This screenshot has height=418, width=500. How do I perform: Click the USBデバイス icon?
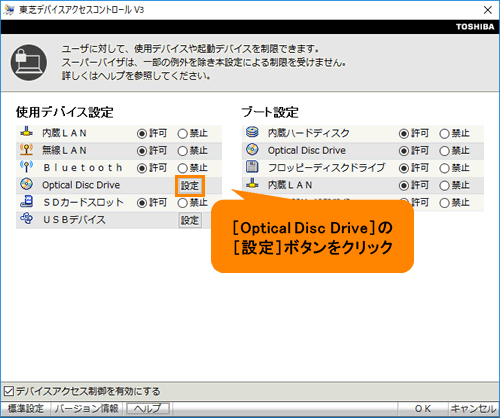tap(26, 219)
